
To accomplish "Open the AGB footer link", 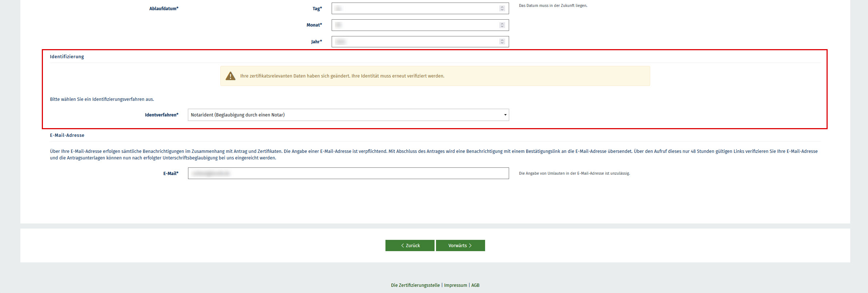I will (x=475, y=285).
